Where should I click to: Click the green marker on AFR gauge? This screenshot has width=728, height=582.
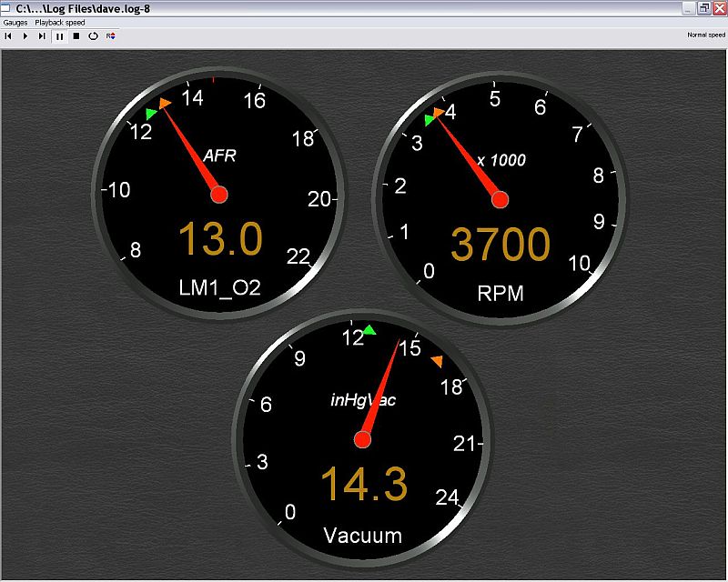click(151, 114)
